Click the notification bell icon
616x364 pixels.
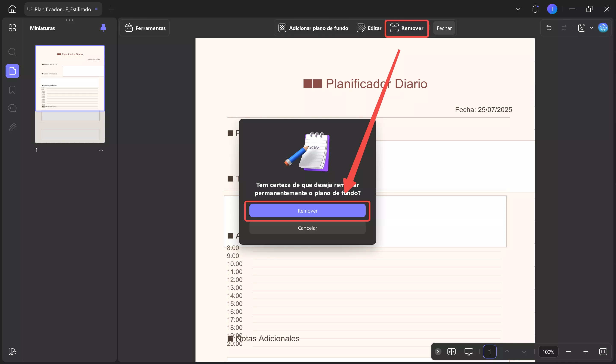(535, 9)
